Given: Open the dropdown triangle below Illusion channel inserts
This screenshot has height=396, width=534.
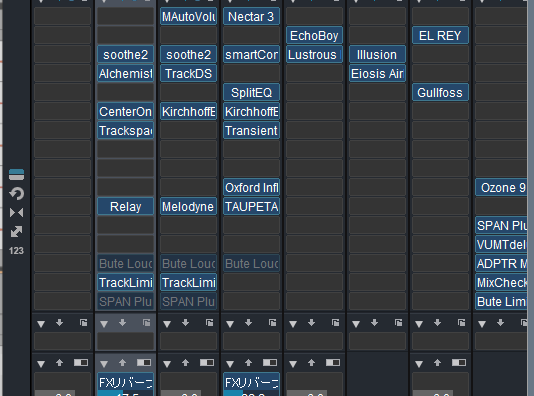Looking at the screenshot, I should [x=356, y=324].
